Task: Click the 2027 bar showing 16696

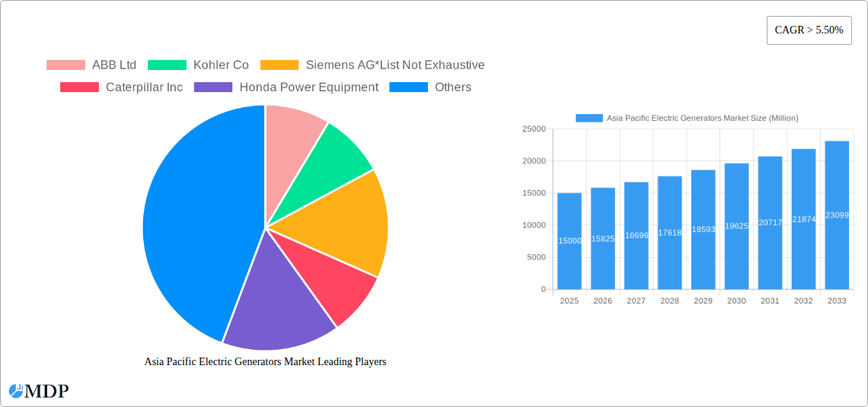Action: (x=636, y=236)
